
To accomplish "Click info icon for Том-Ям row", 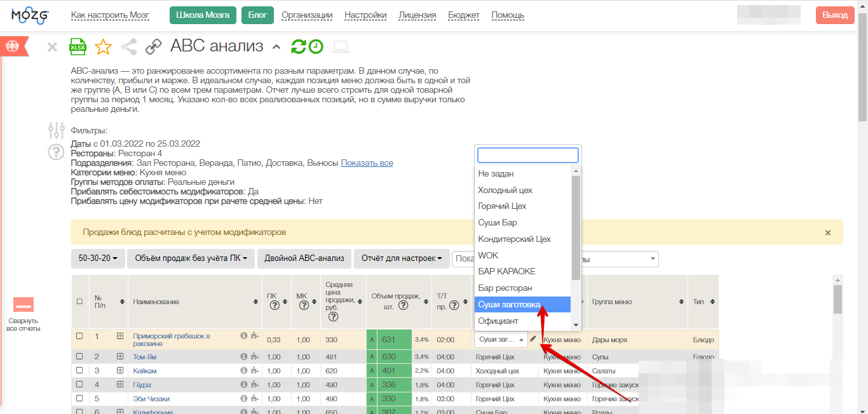I will (243, 357).
